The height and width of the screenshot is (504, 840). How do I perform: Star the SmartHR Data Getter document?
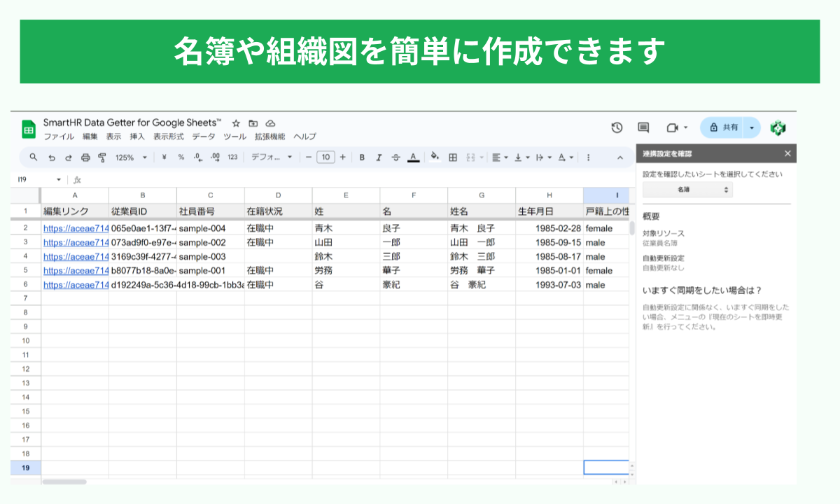(236, 122)
